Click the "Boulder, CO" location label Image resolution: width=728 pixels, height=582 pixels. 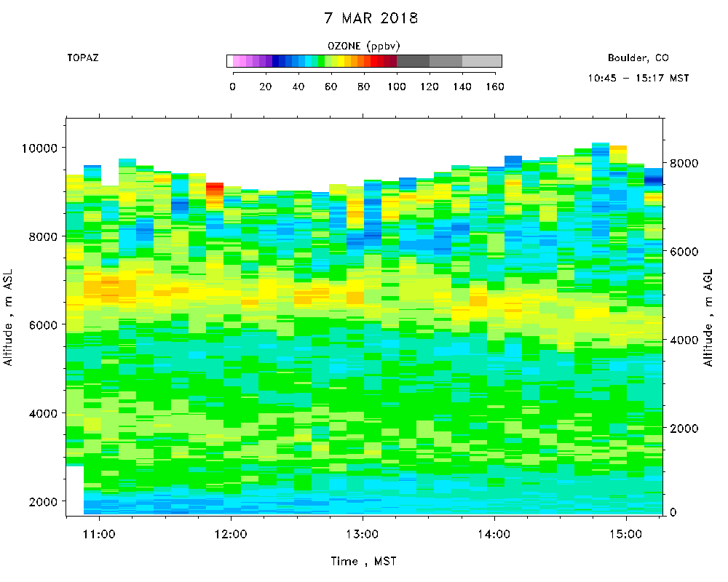click(x=638, y=58)
